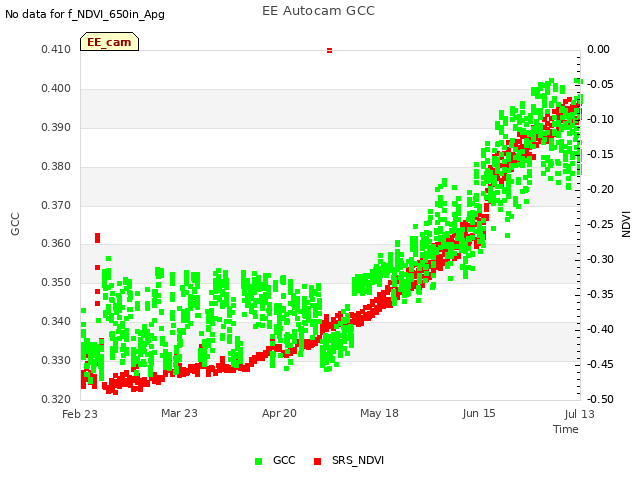This screenshot has height=480, width=640.
Task: Click the Jul 13 x-axis label
Action: 580,414
